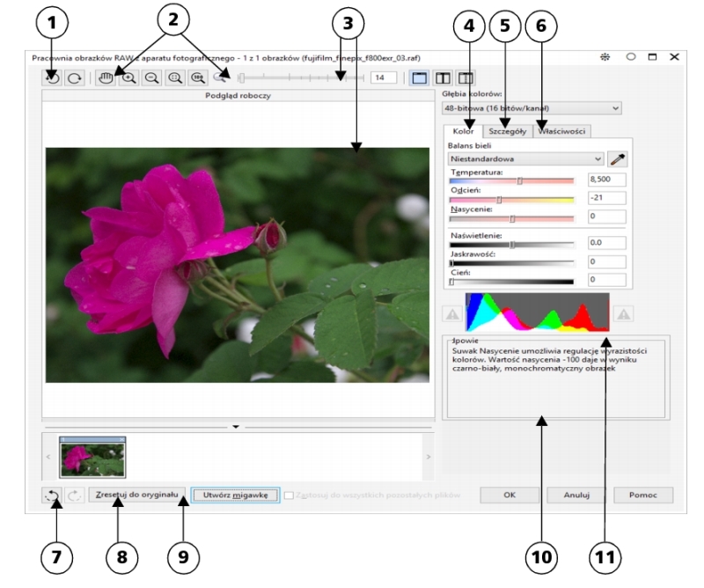Click the Undo arrow icon

coord(52,495)
